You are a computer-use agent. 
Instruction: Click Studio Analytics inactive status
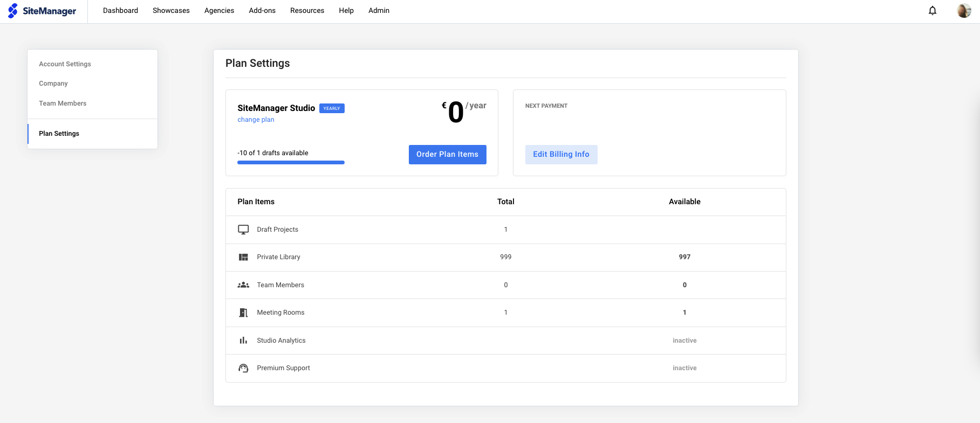tap(684, 341)
